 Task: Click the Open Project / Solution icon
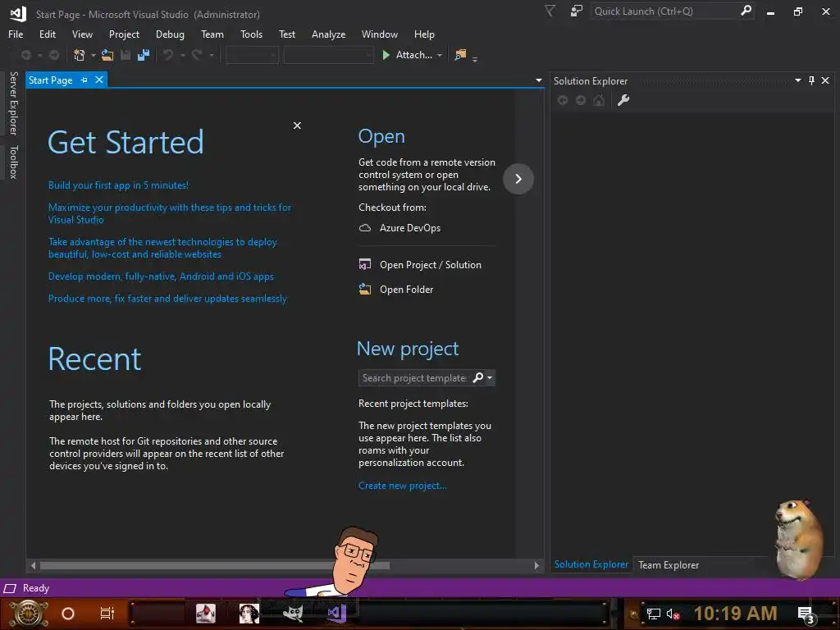(x=365, y=264)
